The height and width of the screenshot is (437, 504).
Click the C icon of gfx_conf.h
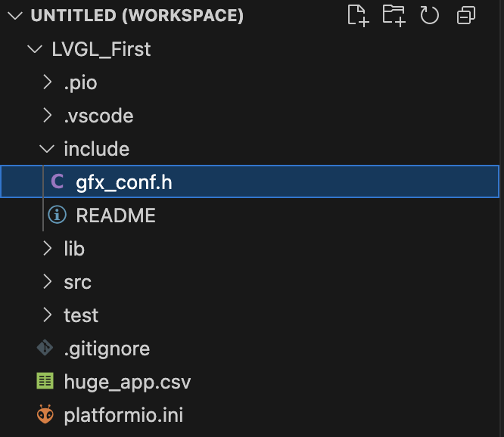58,181
